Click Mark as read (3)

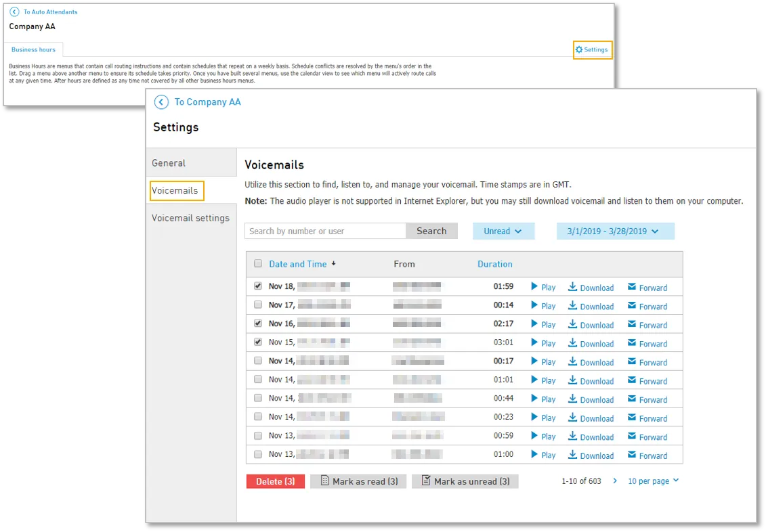pyautogui.click(x=358, y=481)
